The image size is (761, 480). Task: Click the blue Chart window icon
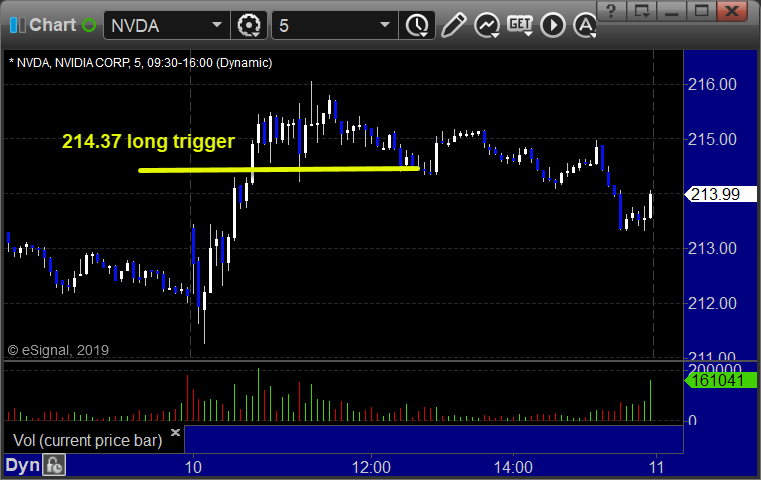click(x=18, y=25)
